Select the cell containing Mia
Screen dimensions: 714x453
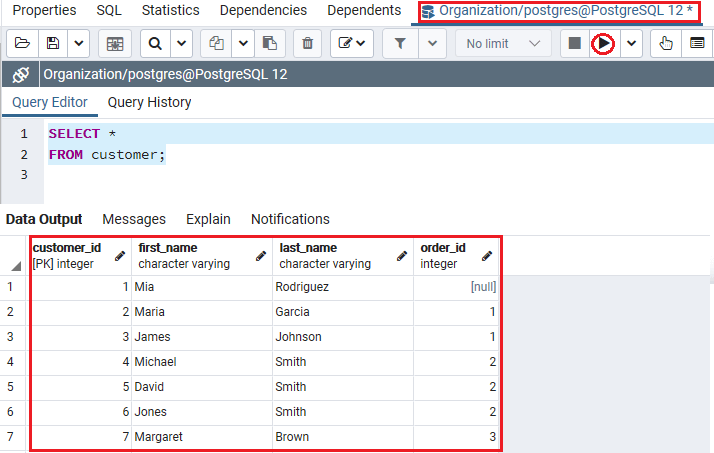[x=202, y=287]
